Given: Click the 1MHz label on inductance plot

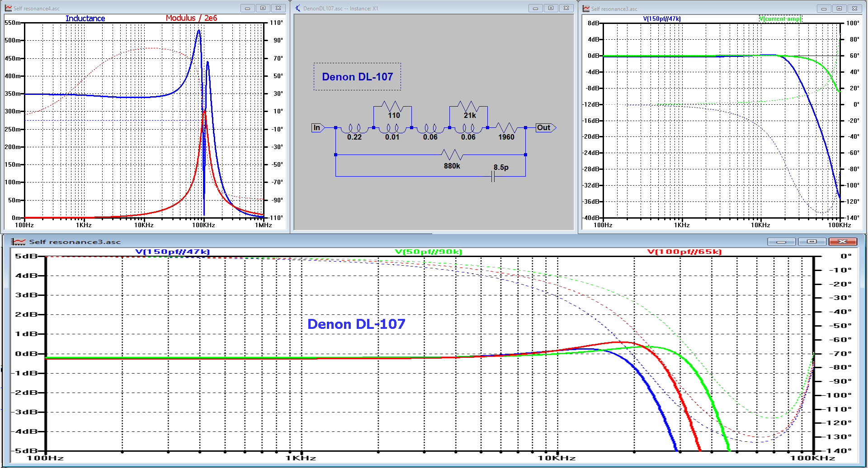Looking at the screenshot, I should [x=264, y=225].
